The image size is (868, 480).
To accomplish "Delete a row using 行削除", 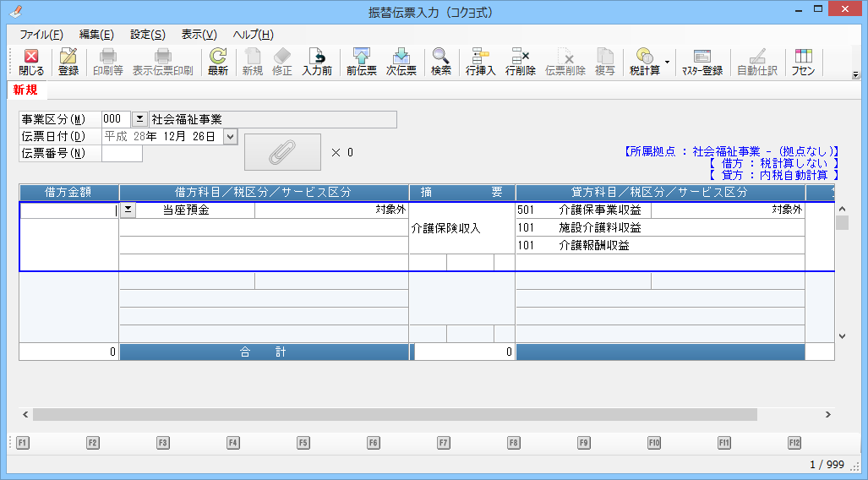I will tap(521, 62).
